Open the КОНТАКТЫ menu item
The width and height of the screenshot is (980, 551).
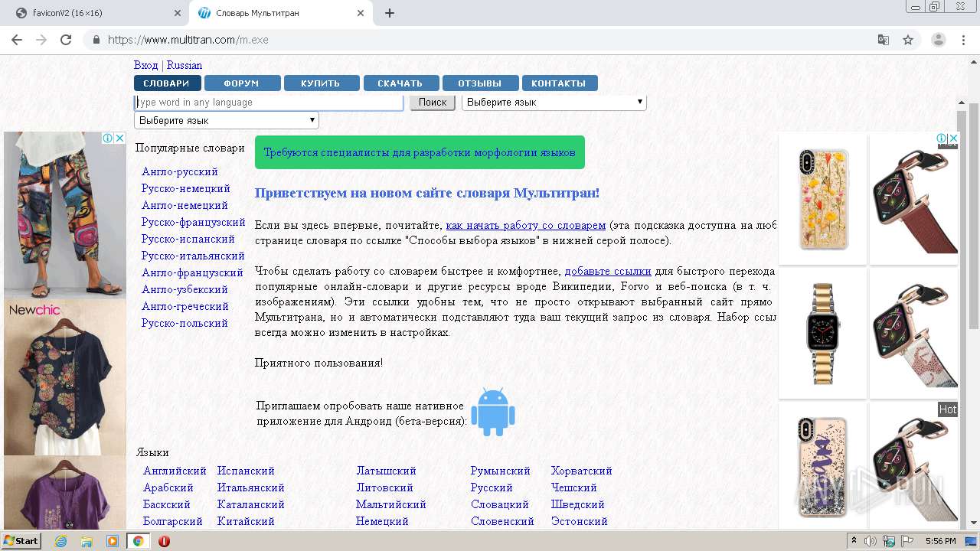[559, 83]
